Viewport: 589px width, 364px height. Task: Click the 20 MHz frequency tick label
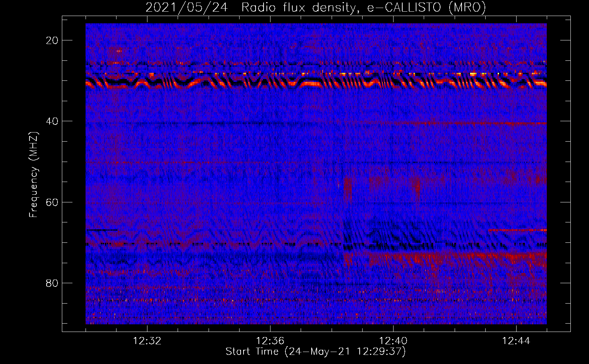pyautogui.click(x=52, y=40)
